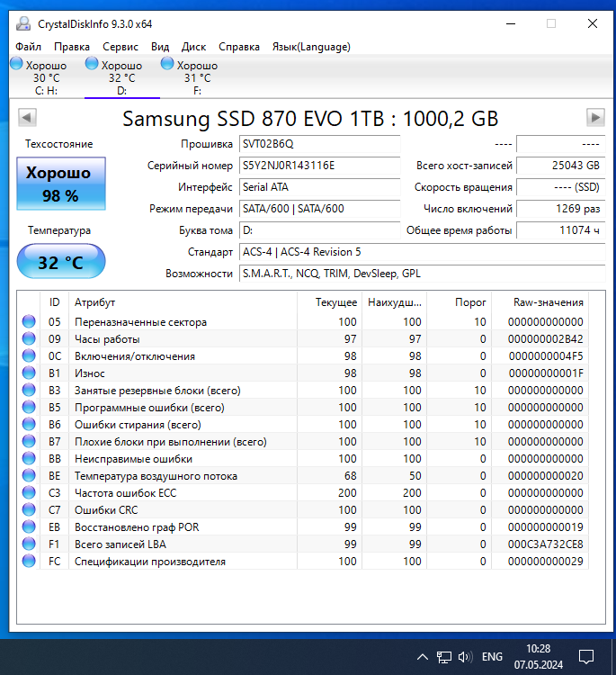This screenshot has height=675, width=616.
Task: Select the F: disk status orb
Action: click(167, 65)
